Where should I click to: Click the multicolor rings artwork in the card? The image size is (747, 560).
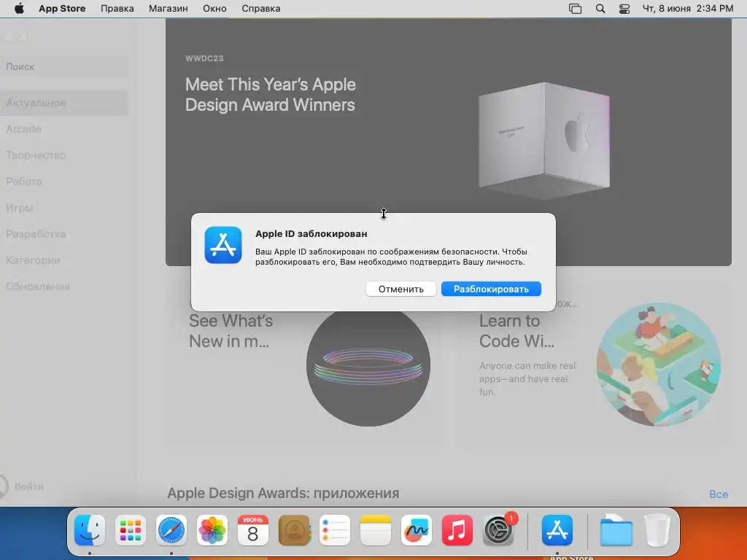[x=368, y=366]
